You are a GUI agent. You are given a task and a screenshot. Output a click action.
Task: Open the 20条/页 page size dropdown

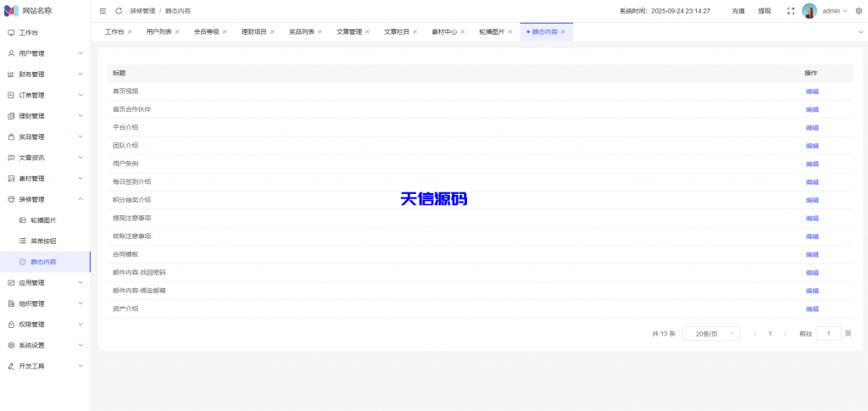711,334
